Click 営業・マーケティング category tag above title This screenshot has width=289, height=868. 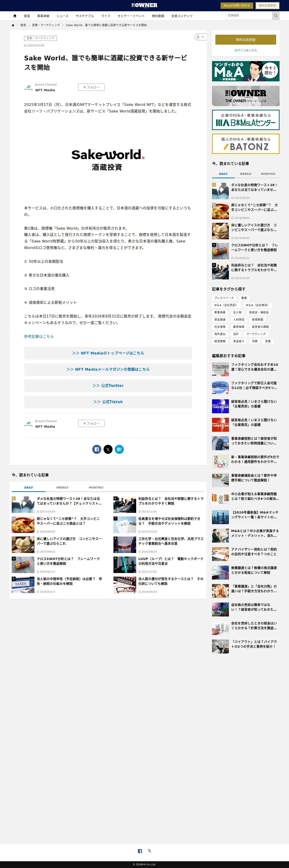(x=40, y=38)
